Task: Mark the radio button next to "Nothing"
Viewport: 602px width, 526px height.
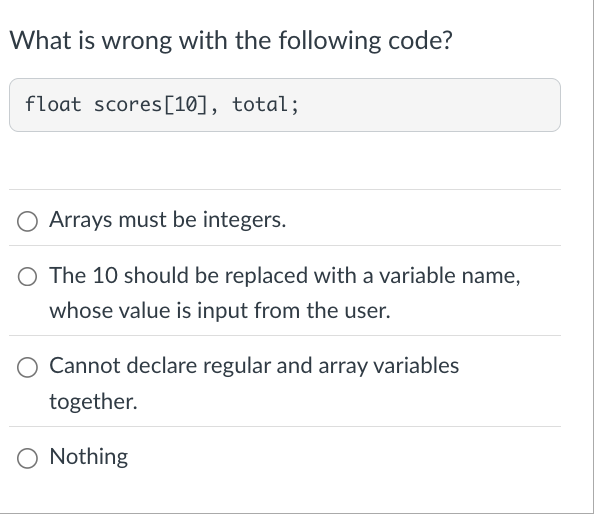Action: pyautogui.click(x=27, y=458)
